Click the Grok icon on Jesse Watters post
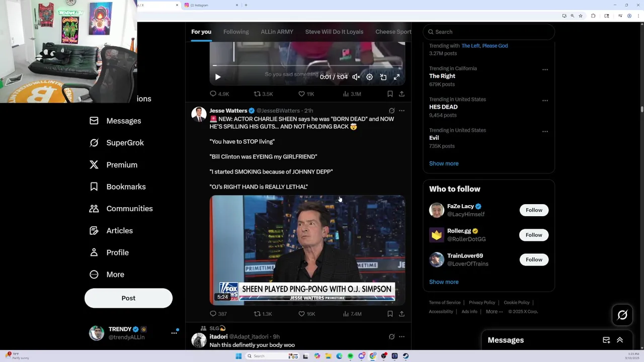Image resolution: width=644 pixels, height=362 pixels. click(x=391, y=111)
